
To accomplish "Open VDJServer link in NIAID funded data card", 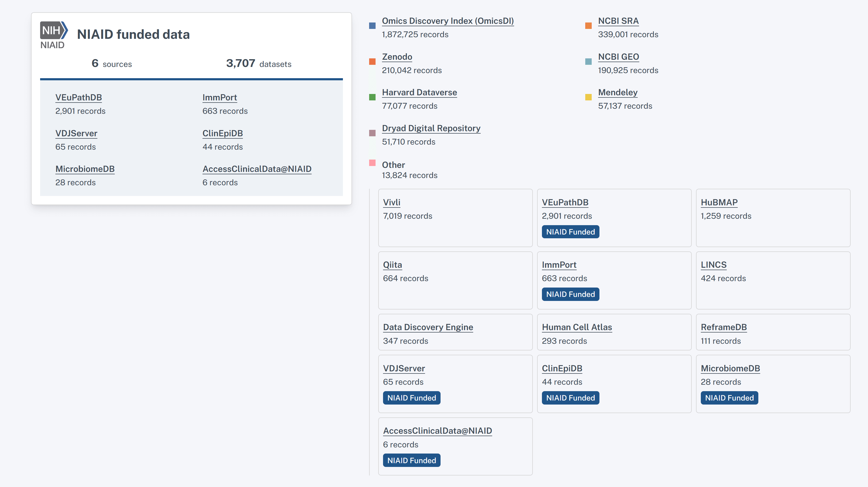I will pos(76,133).
